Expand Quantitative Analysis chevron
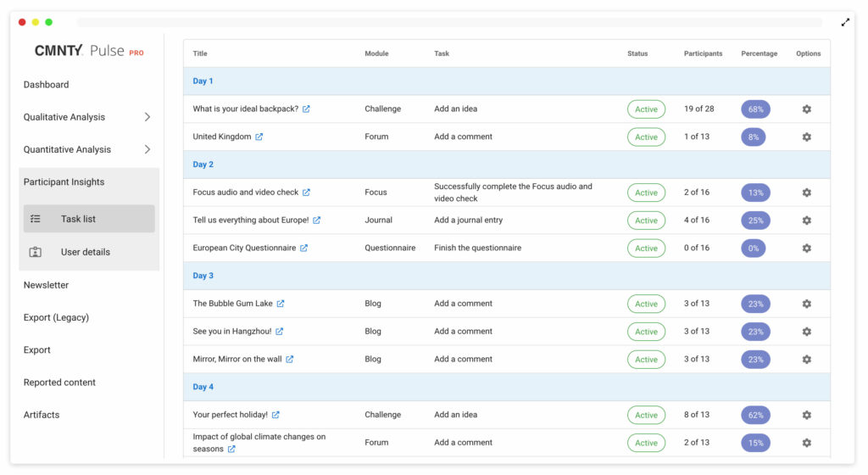 (147, 149)
